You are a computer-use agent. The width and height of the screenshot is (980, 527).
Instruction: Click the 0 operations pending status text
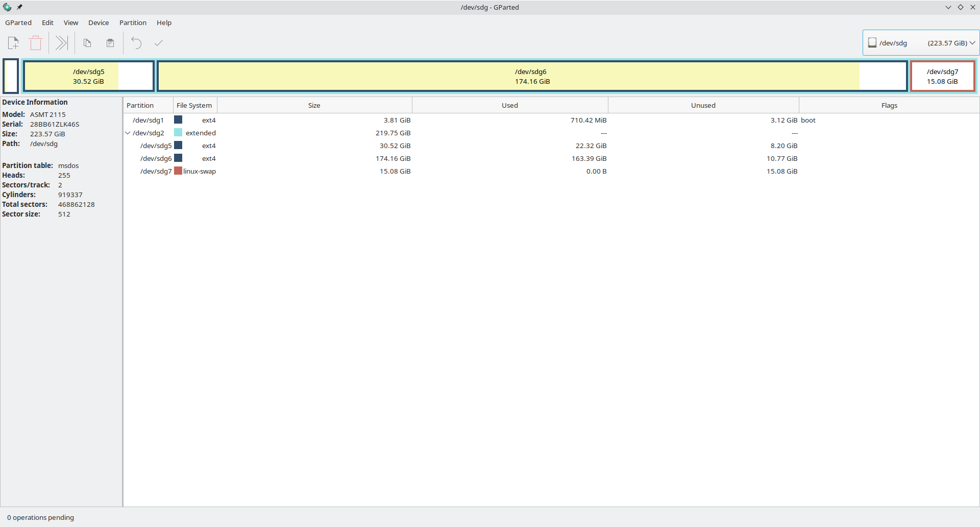(40, 517)
